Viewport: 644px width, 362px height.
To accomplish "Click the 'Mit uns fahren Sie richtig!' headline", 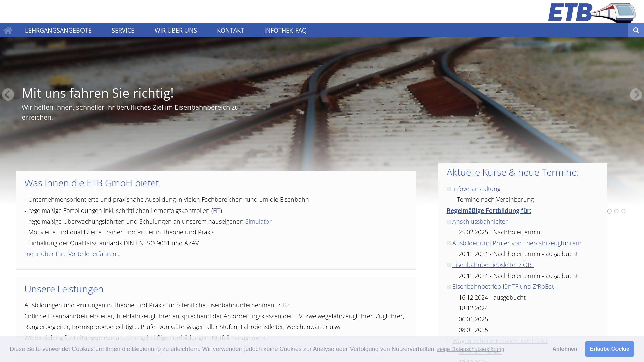I will point(98,93).
